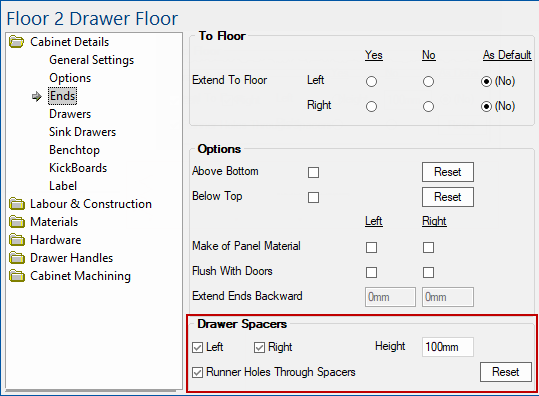Image resolution: width=539 pixels, height=396 pixels.
Task: Open the Benchtop tree item
Action: (x=74, y=150)
